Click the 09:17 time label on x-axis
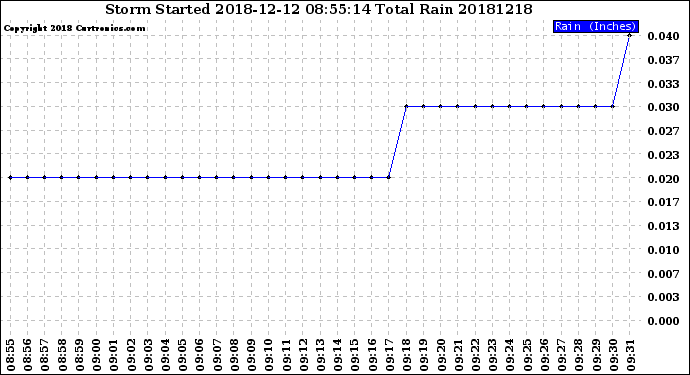Screen dimensions: 690x375 [x=389, y=355]
